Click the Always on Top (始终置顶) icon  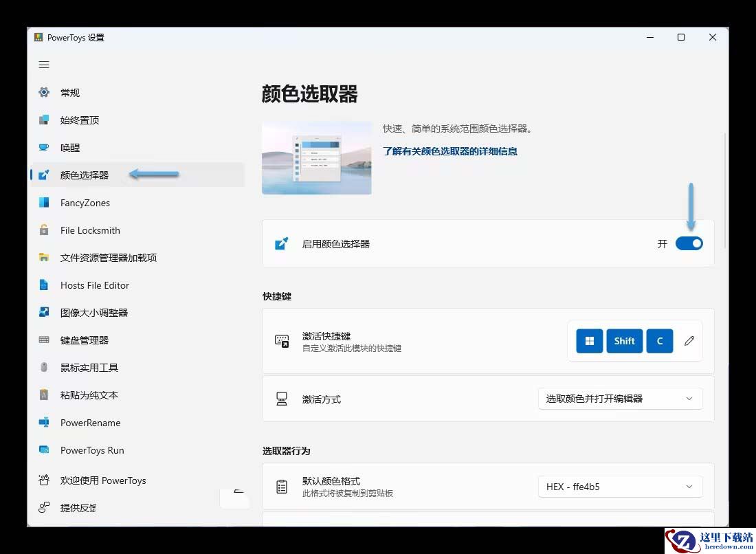coord(44,120)
